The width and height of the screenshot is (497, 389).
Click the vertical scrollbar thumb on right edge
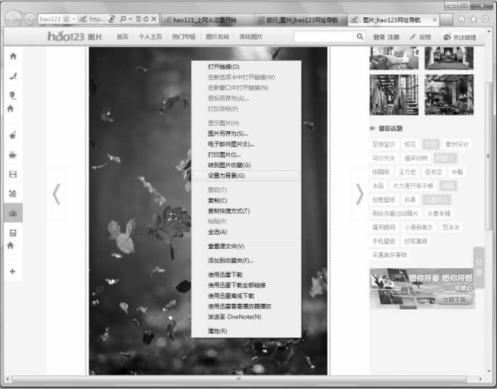click(488, 155)
